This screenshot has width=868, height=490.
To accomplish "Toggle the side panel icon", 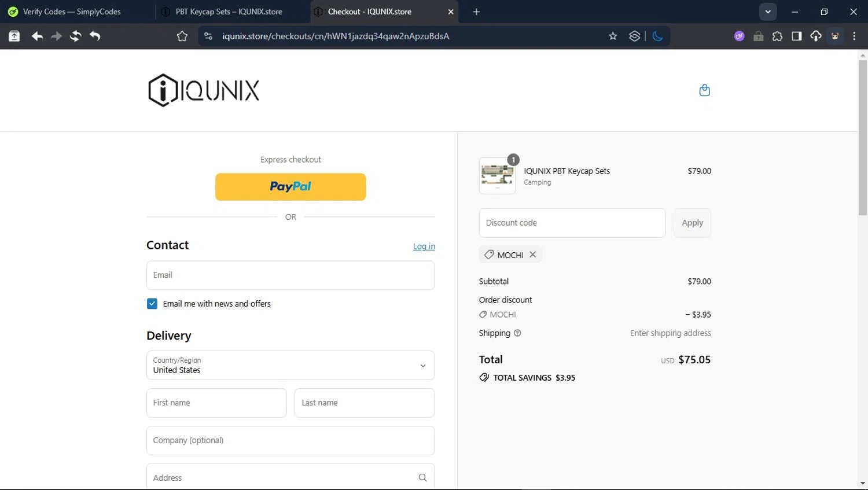I will pyautogui.click(x=797, y=36).
